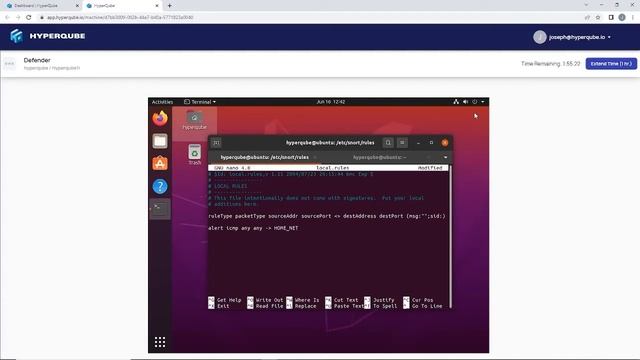
Task: Click nano Exit shortcut
Action: click(x=219, y=306)
